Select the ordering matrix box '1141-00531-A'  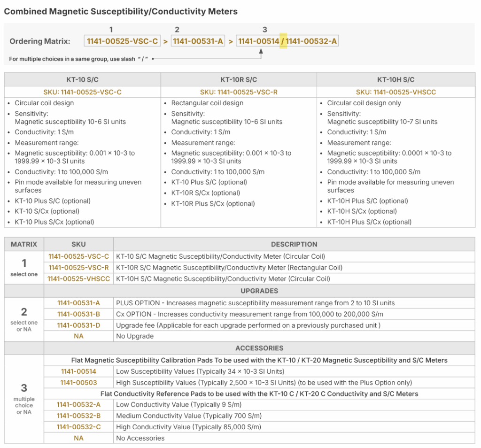point(198,41)
